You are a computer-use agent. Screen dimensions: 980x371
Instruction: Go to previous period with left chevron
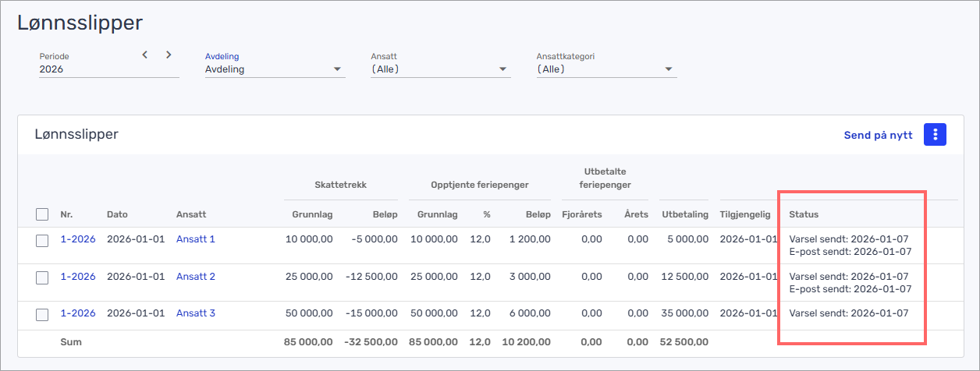click(145, 55)
